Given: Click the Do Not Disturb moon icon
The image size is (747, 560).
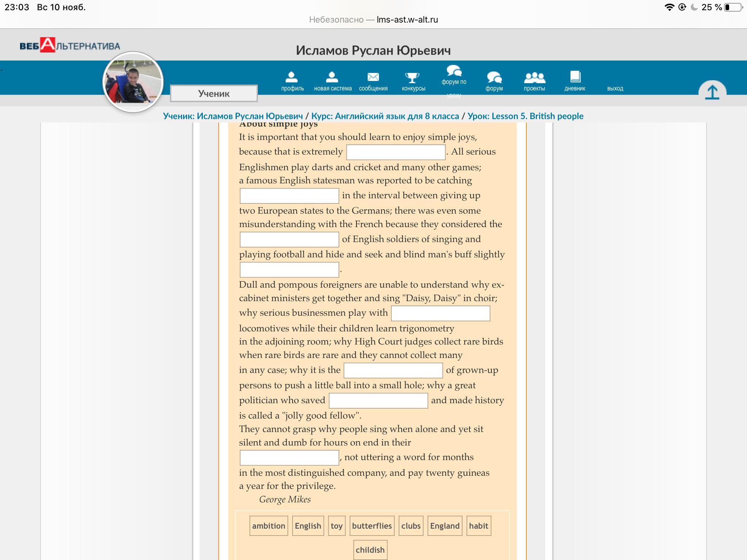Looking at the screenshot, I should coord(694,7).
